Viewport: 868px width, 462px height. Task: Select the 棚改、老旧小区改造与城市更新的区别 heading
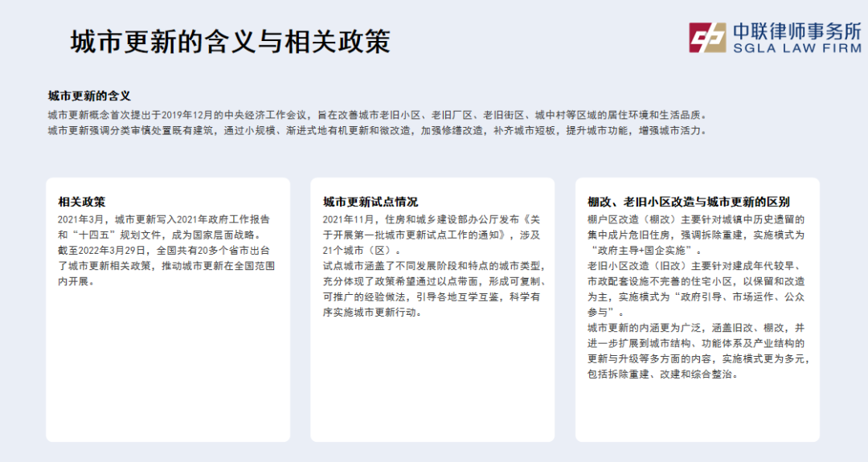click(x=688, y=202)
